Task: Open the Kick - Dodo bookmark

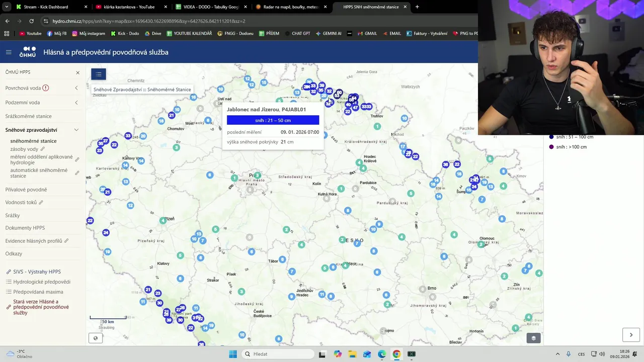Action: (125, 33)
